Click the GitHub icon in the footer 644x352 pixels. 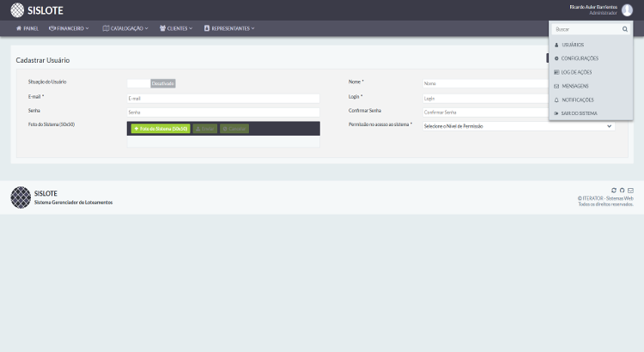(622, 191)
